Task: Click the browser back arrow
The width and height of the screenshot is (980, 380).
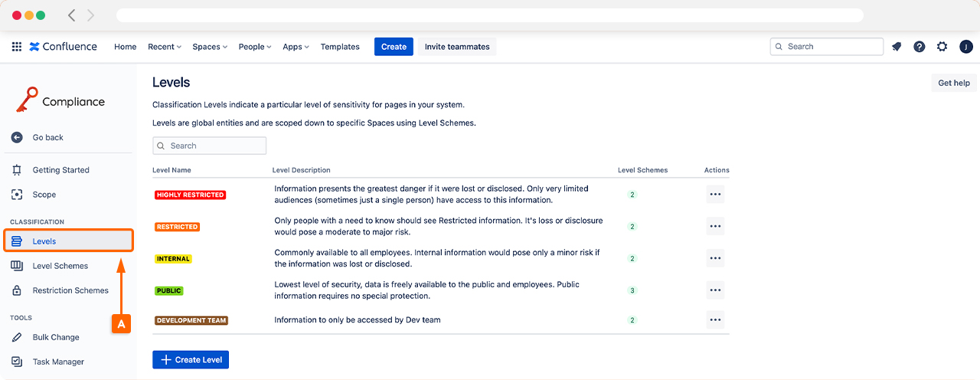Action: click(72, 15)
